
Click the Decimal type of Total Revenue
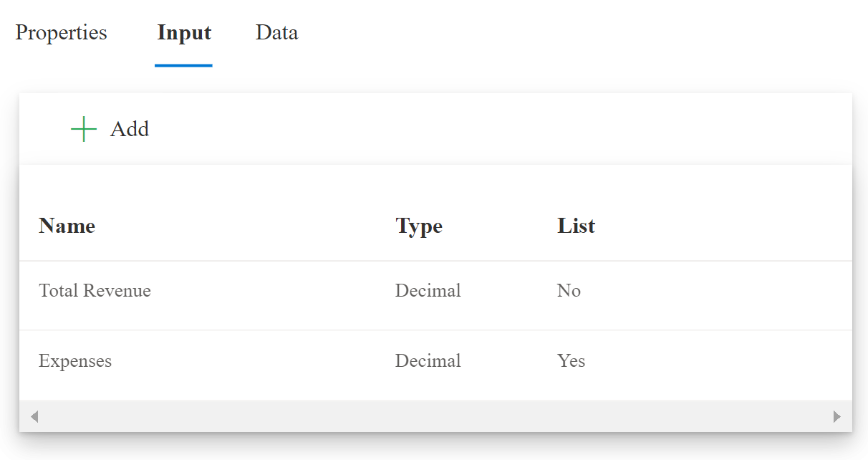coord(428,291)
